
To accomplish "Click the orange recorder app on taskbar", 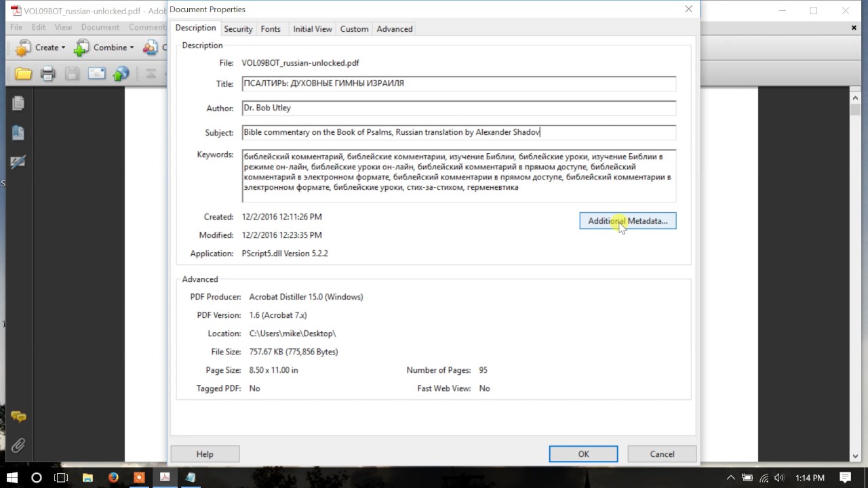I will point(139,478).
